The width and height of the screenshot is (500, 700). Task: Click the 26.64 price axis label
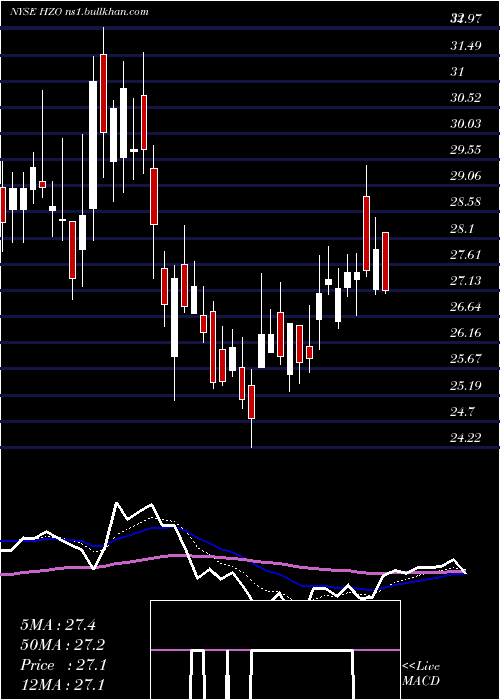(x=466, y=307)
